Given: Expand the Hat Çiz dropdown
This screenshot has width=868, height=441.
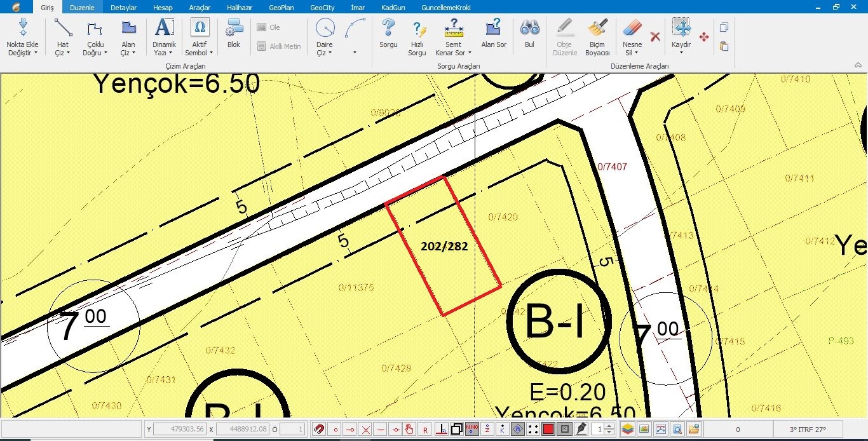Looking at the screenshot, I should (63, 53).
